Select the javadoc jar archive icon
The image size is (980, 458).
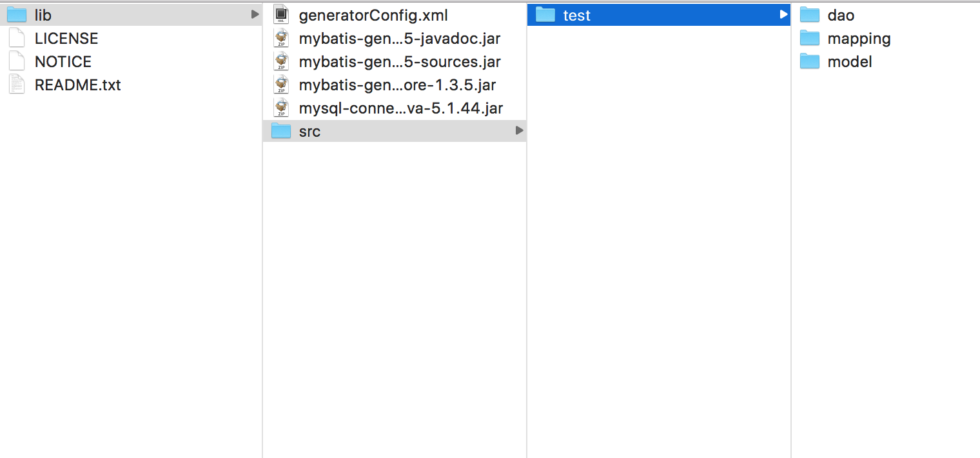tap(281, 38)
